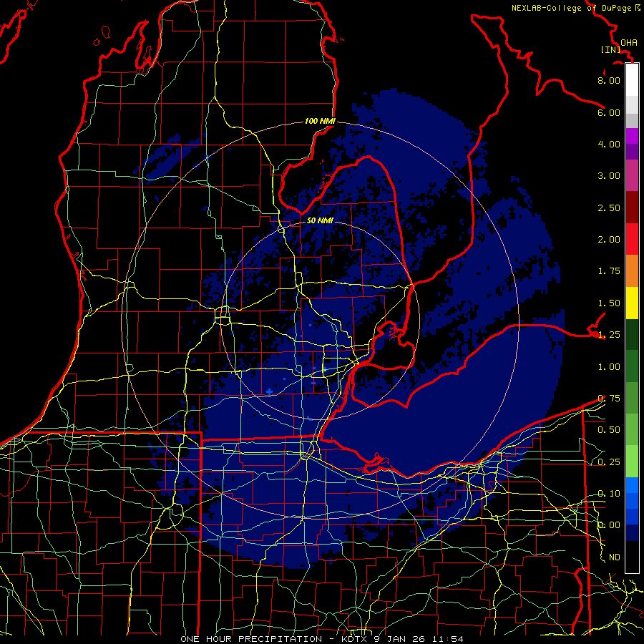Click the dark red legend swatch

[x=632, y=208]
